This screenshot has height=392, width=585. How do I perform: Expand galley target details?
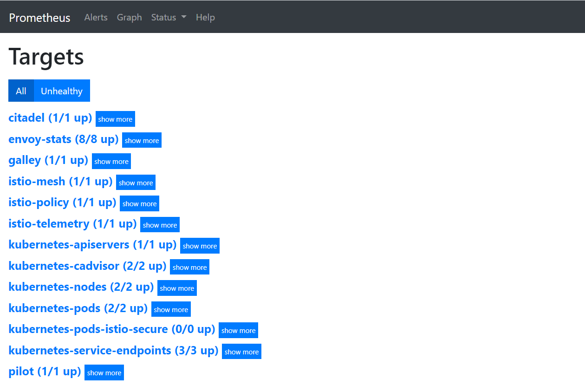[x=111, y=161]
